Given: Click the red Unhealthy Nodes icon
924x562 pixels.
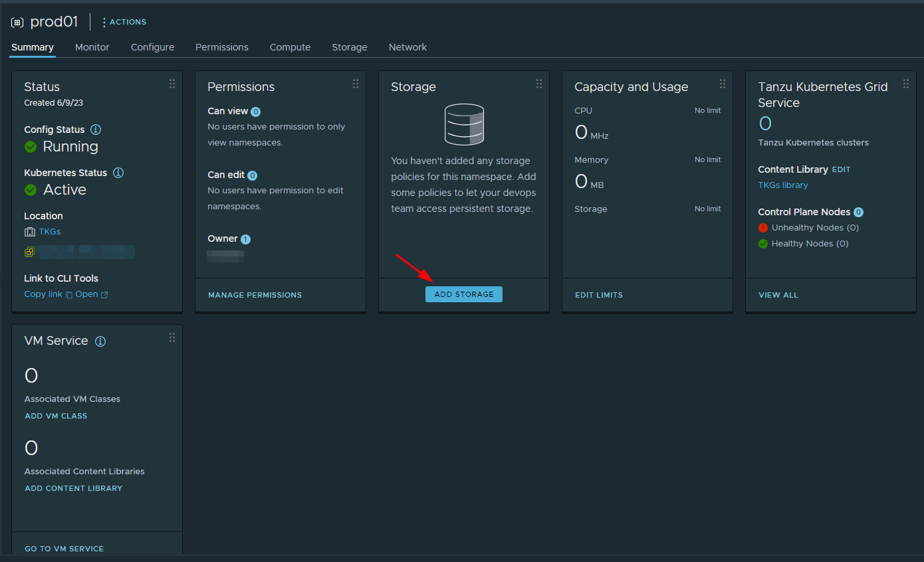Looking at the screenshot, I should [763, 228].
